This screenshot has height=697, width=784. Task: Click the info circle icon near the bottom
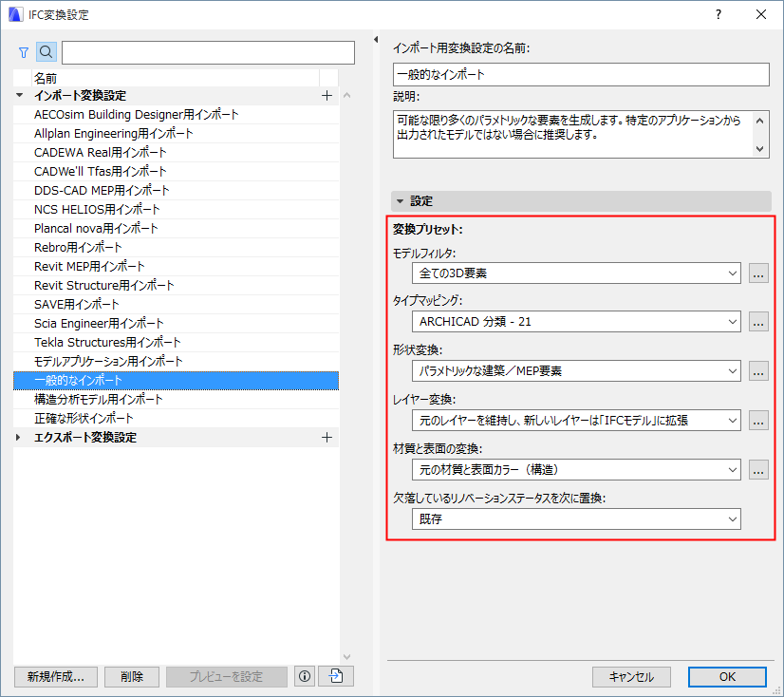(x=304, y=676)
